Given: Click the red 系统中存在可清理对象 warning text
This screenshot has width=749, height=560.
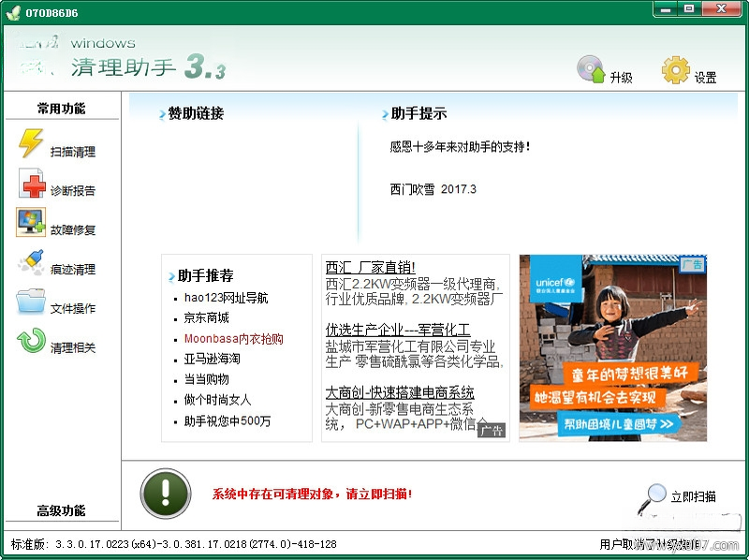Looking at the screenshot, I should pyautogui.click(x=312, y=494).
